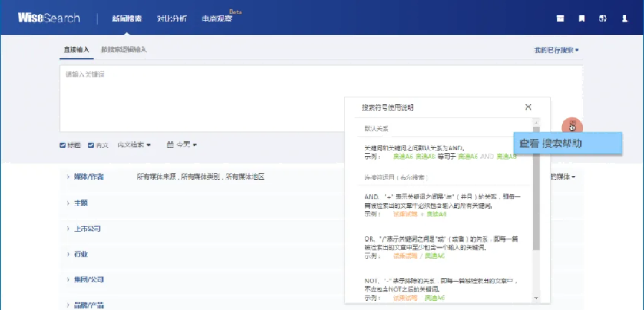Open the user account icon in header

point(624,18)
